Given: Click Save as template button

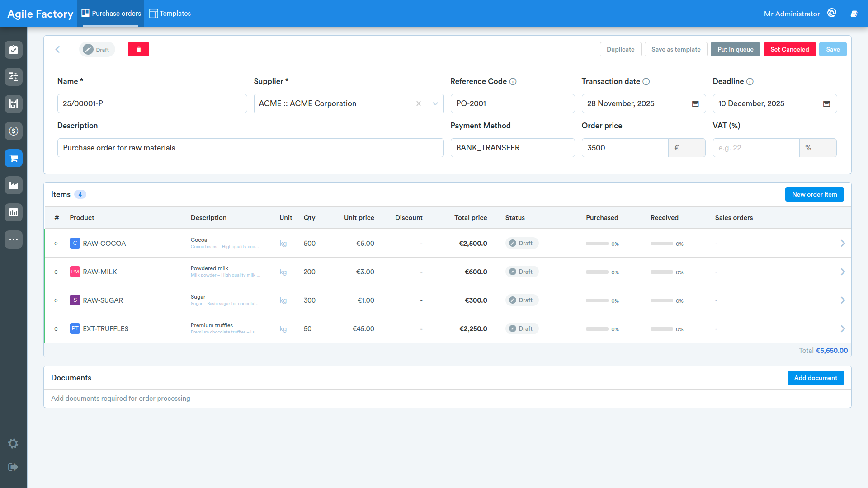Looking at the screenshot, I should pos(676,49).
